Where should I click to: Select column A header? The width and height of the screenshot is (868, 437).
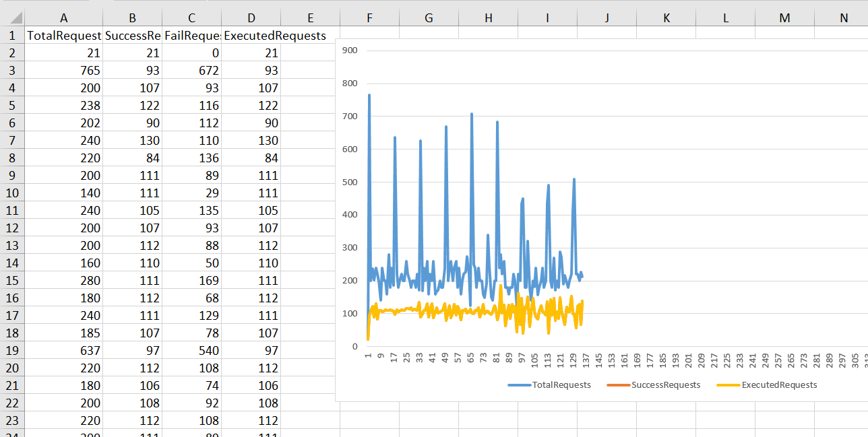pyautogui.click(x=64, y=18)
